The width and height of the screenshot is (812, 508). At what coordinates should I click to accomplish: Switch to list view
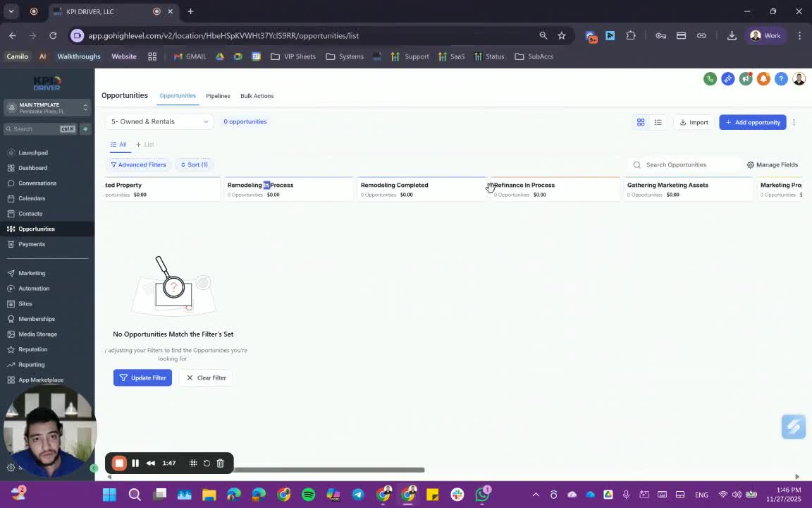[x=658, y=122]
